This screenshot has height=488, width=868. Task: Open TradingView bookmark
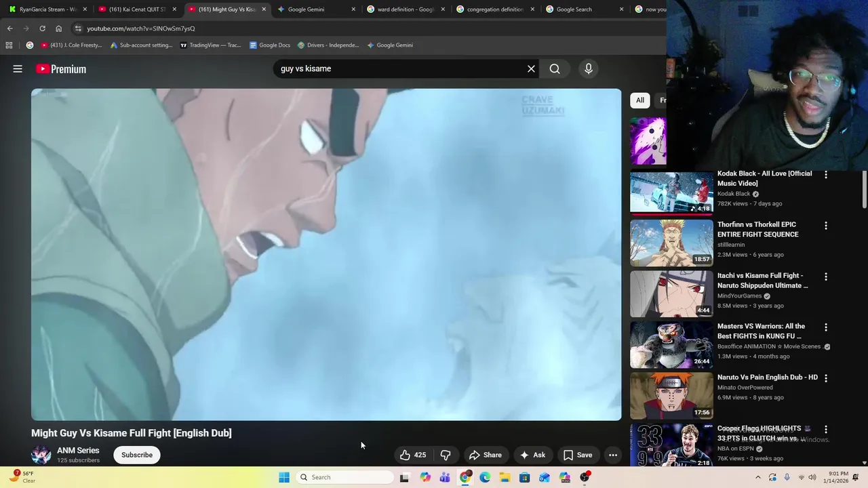point(210,45)
